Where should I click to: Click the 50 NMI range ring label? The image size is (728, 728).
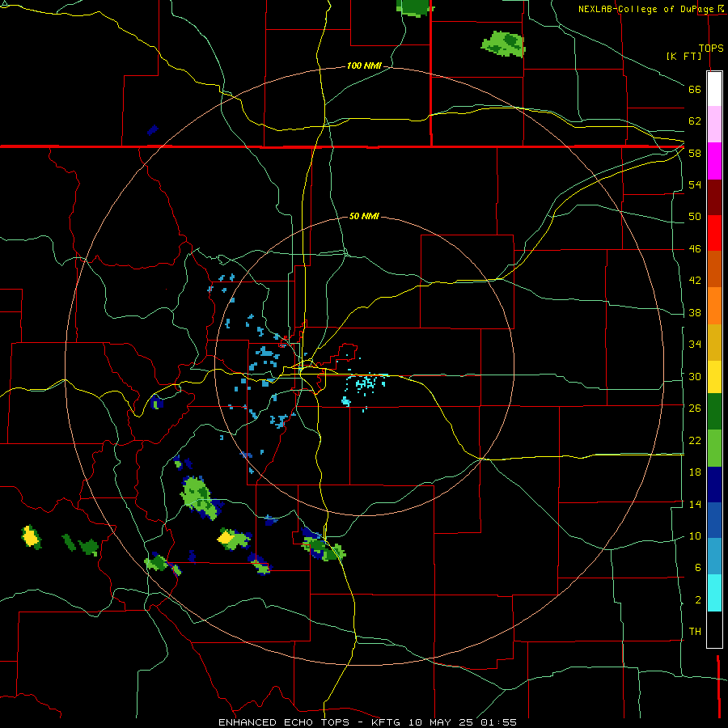[x=364, y=216]
